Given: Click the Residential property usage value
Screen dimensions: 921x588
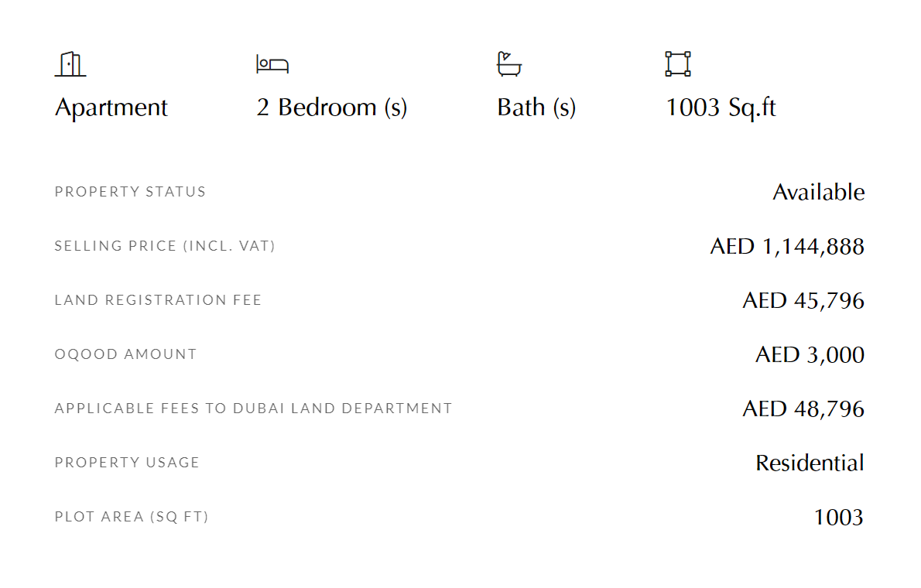Looking at the screenshot, I should [x=810, y=463].
